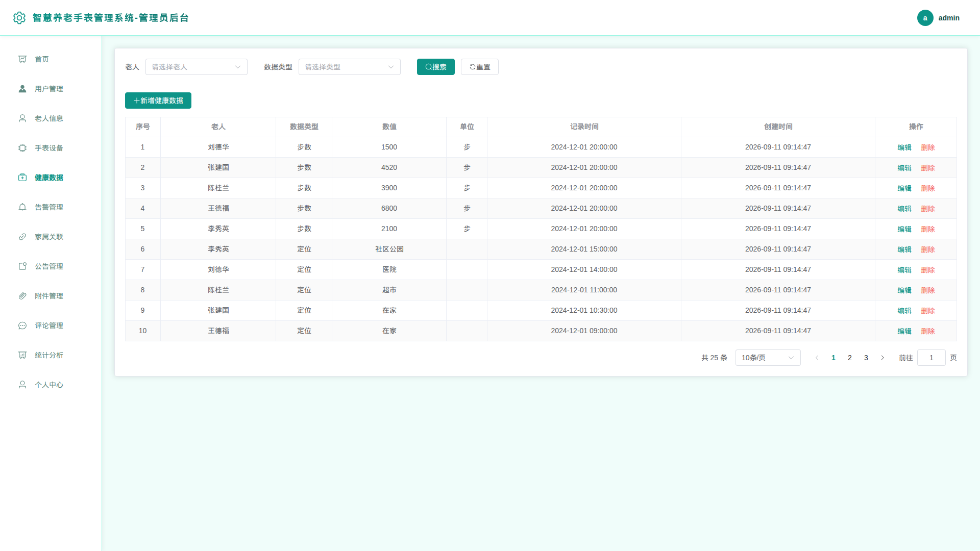Click the 老人信息 sidebar icon
The height and width of the screenshot is (551, 980).
(x=22, y=118)
